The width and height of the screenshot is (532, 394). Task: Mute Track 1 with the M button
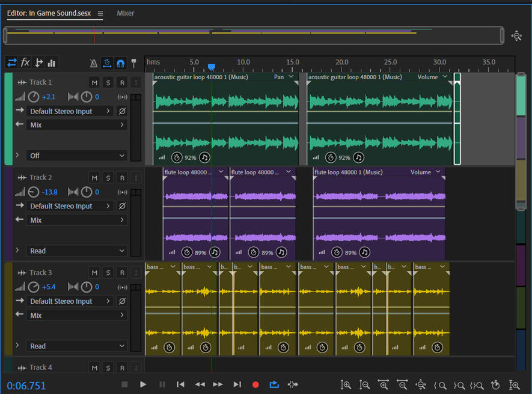click(94, 82)
